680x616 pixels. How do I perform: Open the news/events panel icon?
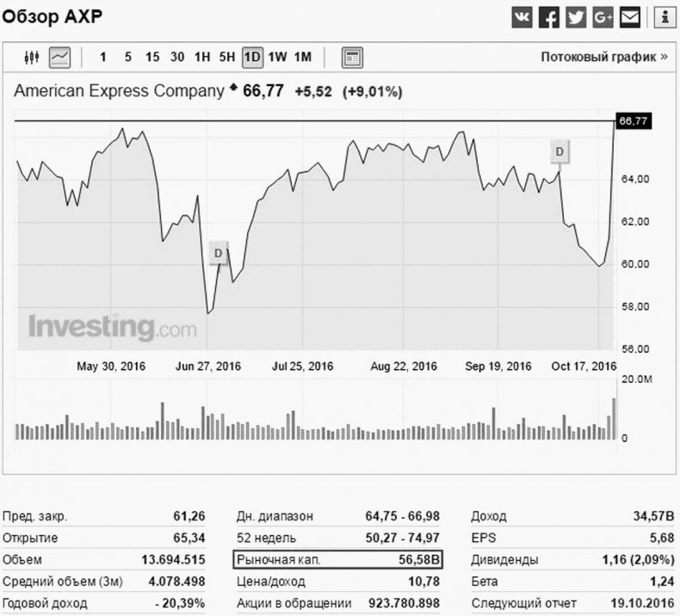tap(352, 58)
